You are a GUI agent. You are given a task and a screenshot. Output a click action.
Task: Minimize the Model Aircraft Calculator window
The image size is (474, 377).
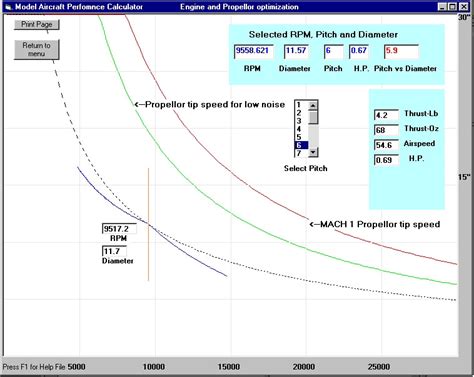click(x=442, y=7)
